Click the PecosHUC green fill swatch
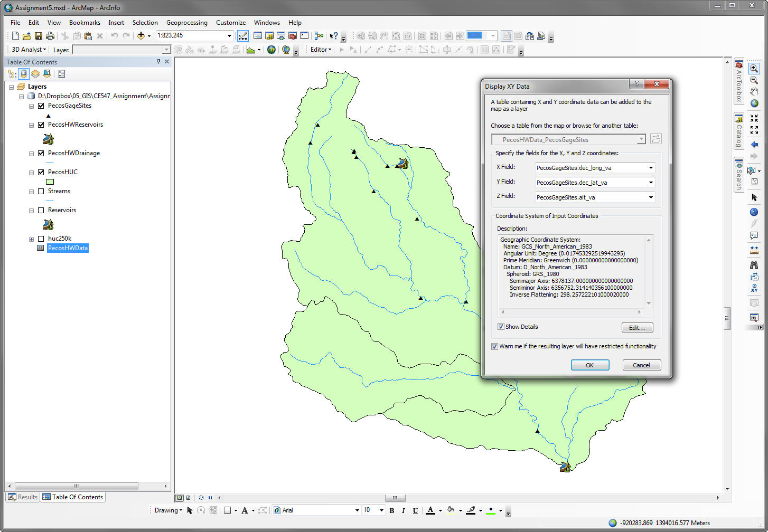 (50, 182)
